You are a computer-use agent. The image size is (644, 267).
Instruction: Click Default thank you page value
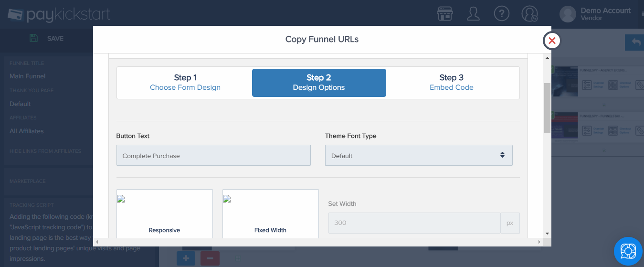coord(20,104)
